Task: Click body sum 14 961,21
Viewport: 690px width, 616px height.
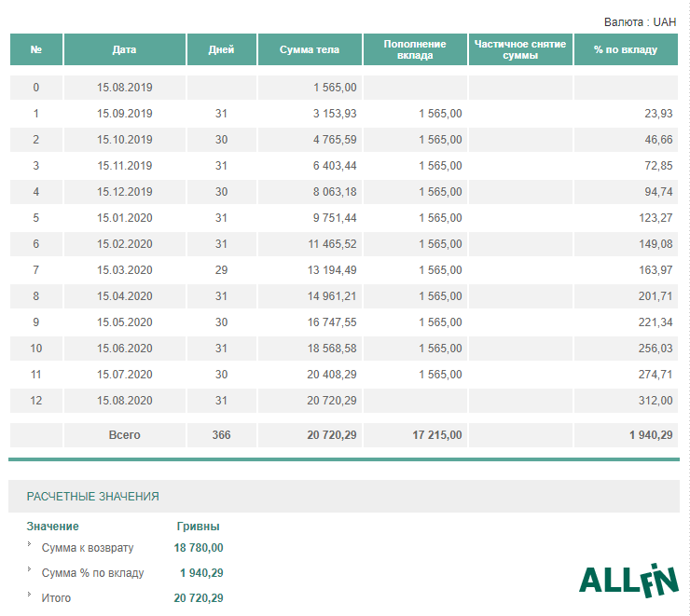Action: (332, 296)
